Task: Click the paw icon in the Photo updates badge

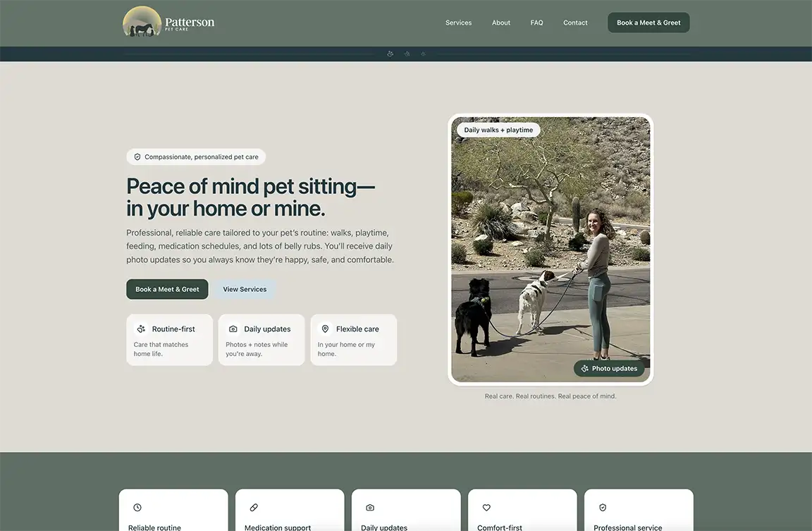Action: tap(584, 367)
